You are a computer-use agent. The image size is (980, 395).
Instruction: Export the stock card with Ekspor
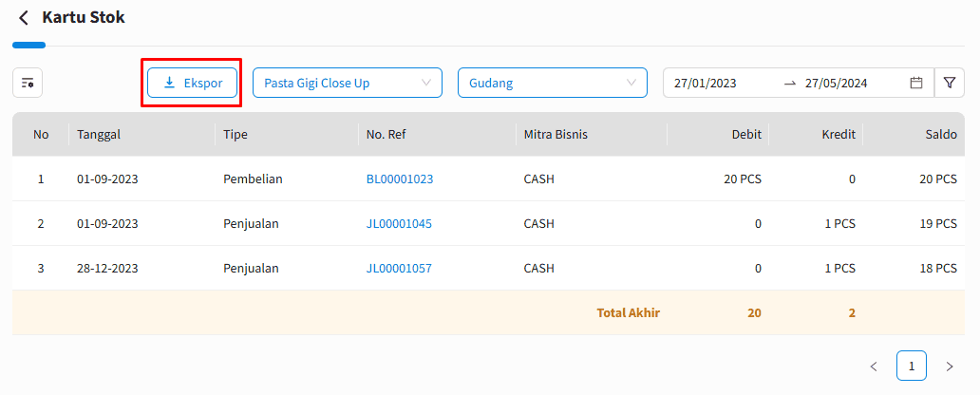click(193, 83)
